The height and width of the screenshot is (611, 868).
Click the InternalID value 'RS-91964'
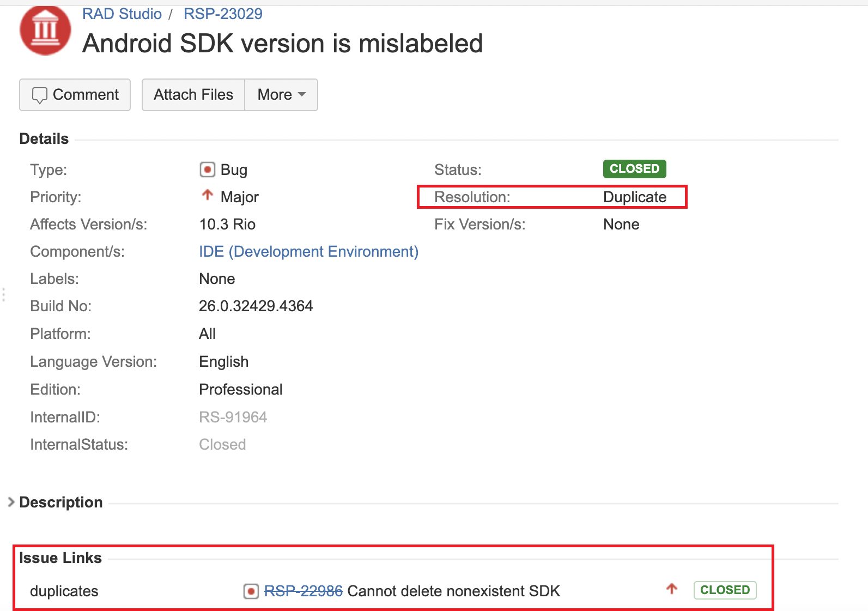tap(233, 417)
